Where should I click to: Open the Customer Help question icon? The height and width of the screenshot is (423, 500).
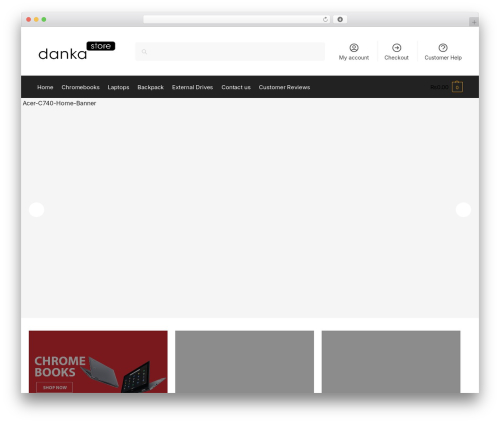[x=443, y=48]
